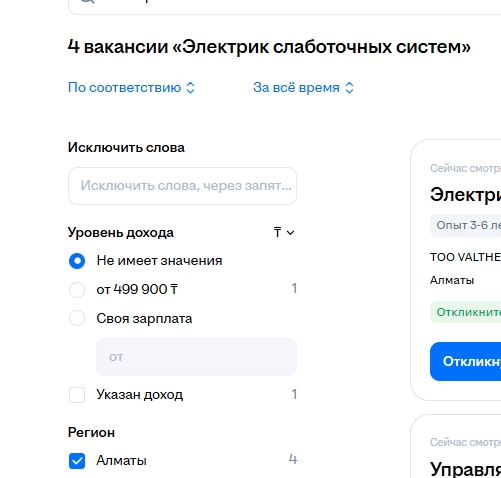This screenshot has height=478, width=501.
Task: Expand the income currency selector
Action: [284, 232]
